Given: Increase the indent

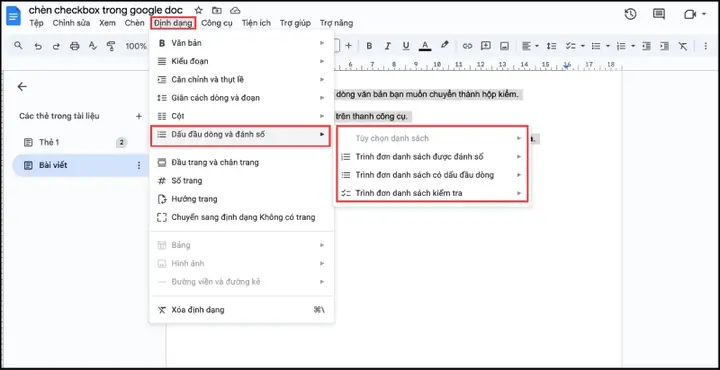Looking at the screenshot, I should (664, 46).
